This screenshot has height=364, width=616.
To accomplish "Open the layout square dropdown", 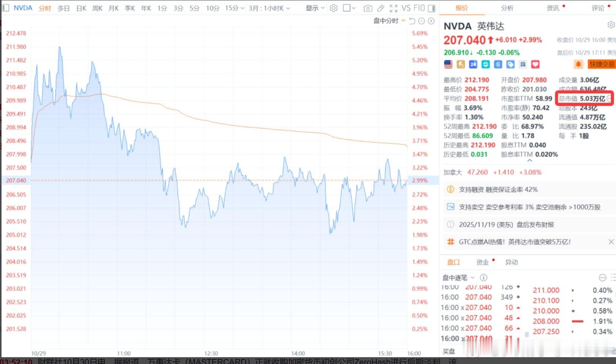I will click(x=349, y=8).
